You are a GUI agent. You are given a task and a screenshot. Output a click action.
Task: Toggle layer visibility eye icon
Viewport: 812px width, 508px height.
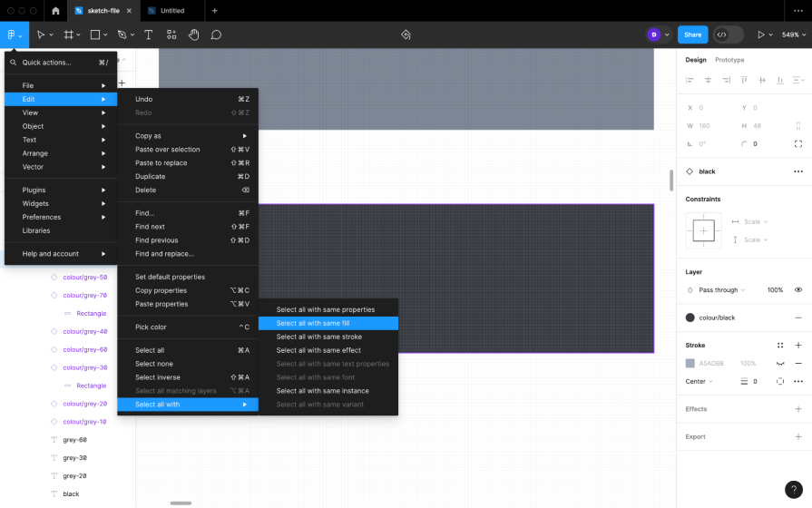coord(797,290)
